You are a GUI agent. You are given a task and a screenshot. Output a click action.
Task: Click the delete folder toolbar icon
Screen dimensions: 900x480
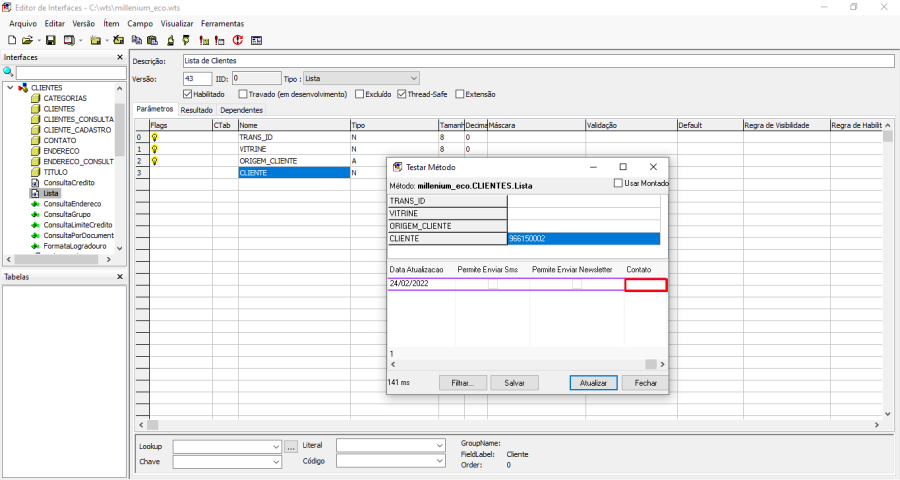click(118, 40)
